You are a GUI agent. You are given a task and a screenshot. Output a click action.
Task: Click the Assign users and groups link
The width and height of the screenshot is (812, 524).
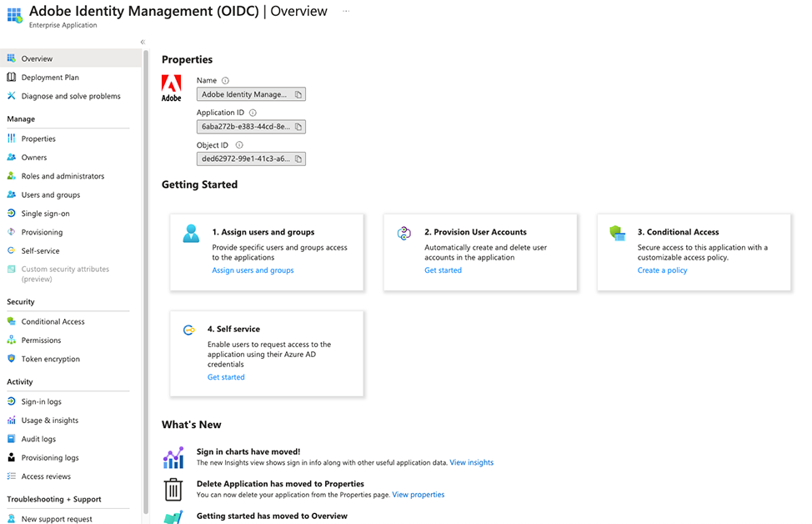tap(253, 270)
